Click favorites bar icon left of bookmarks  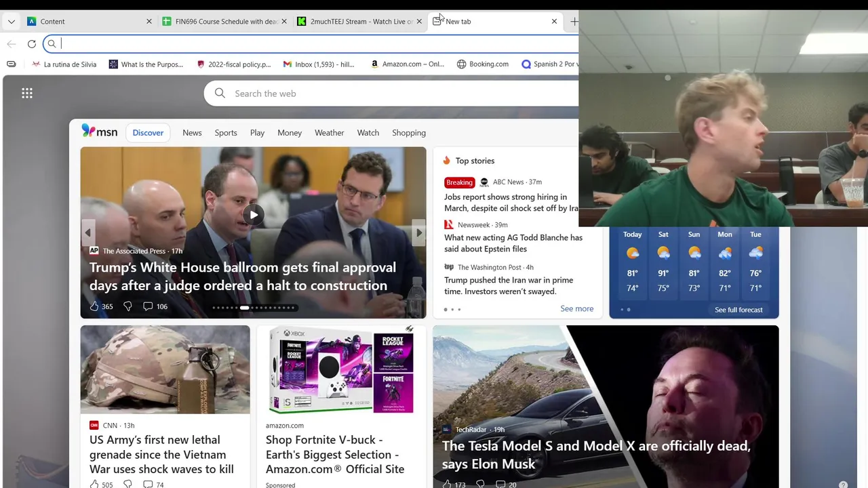coord(12,64)
